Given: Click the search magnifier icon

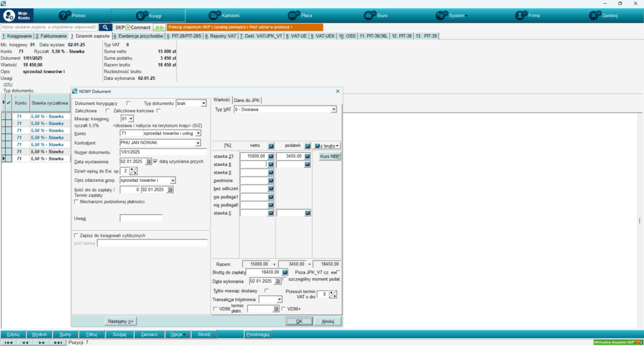Looking at the screenshot, I should tap(105, 28).
